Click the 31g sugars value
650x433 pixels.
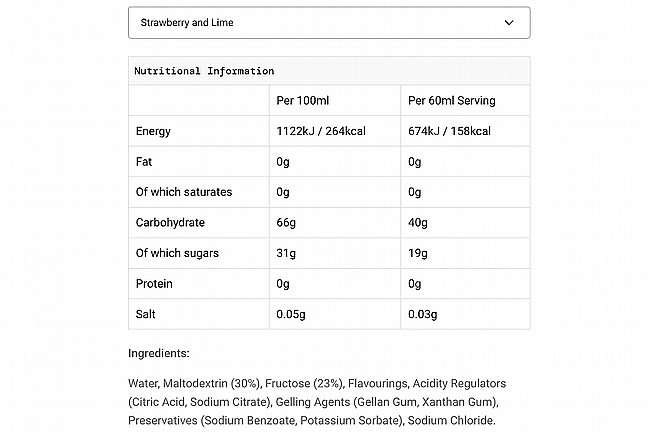(285, 253)
